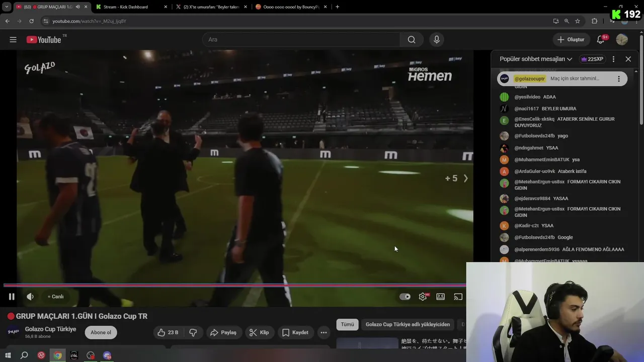
Task: Jump to live with the Canlı button
Action: [x=56, y=297]
